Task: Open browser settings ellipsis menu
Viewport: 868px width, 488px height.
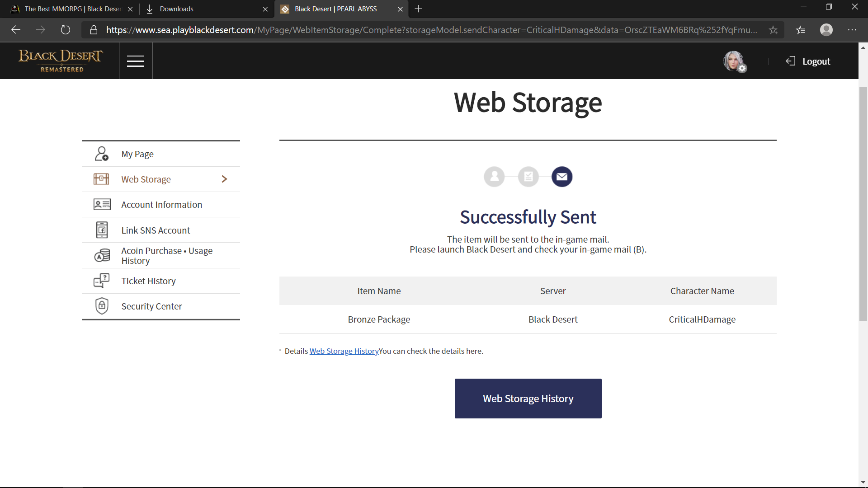Action: (x=852, y=30)
